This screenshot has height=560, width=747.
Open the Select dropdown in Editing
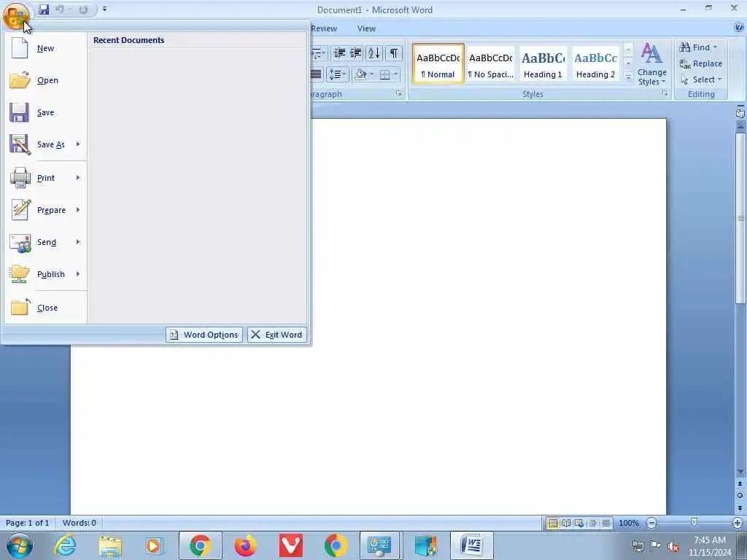click(x=701, y=79)
